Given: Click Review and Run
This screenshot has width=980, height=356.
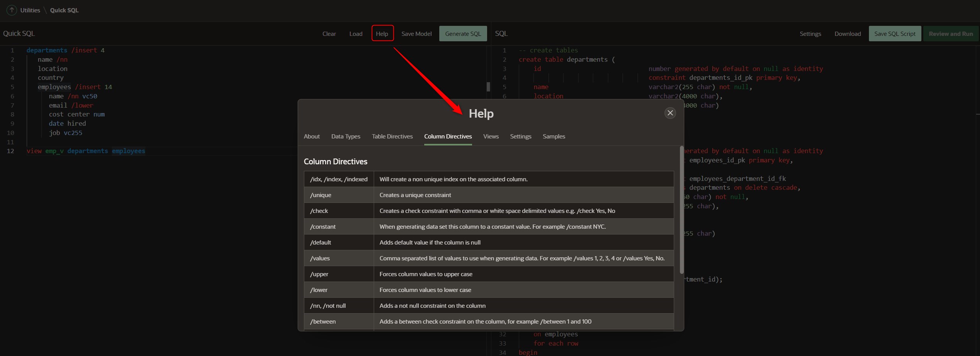Looking at the screenshot, I should 951,34.
